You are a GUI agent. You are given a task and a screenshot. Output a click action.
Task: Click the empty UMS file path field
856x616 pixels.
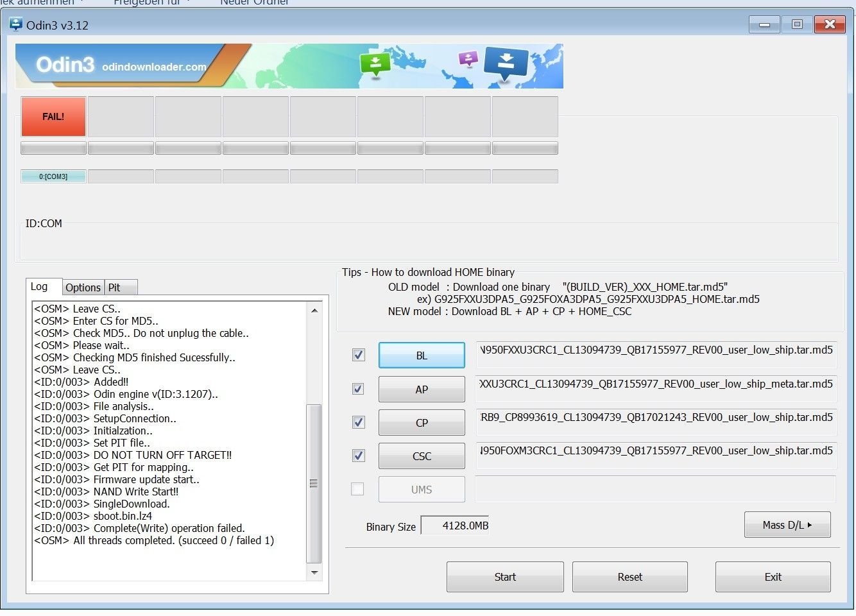pyautogui.click(x=656, y=490)
